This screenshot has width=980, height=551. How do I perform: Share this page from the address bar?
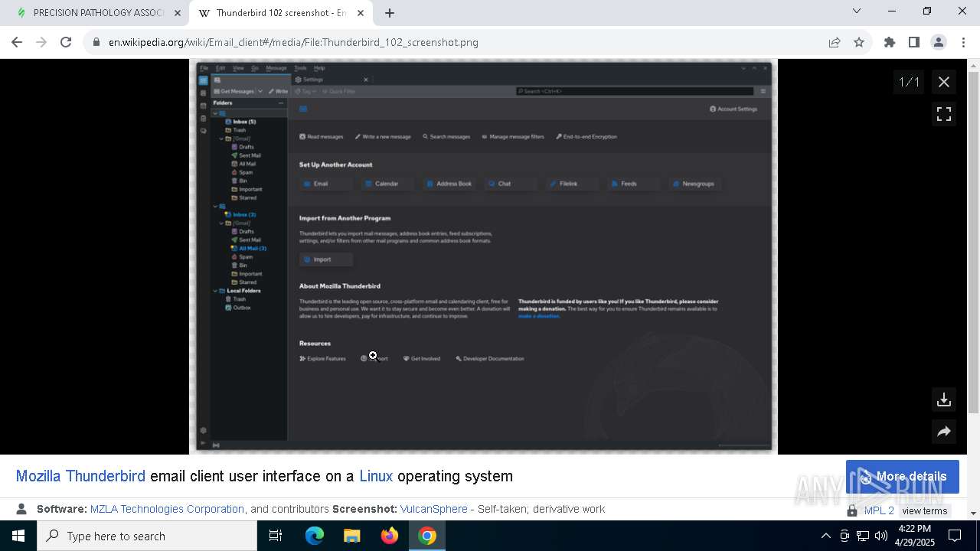tap(835, 42)
